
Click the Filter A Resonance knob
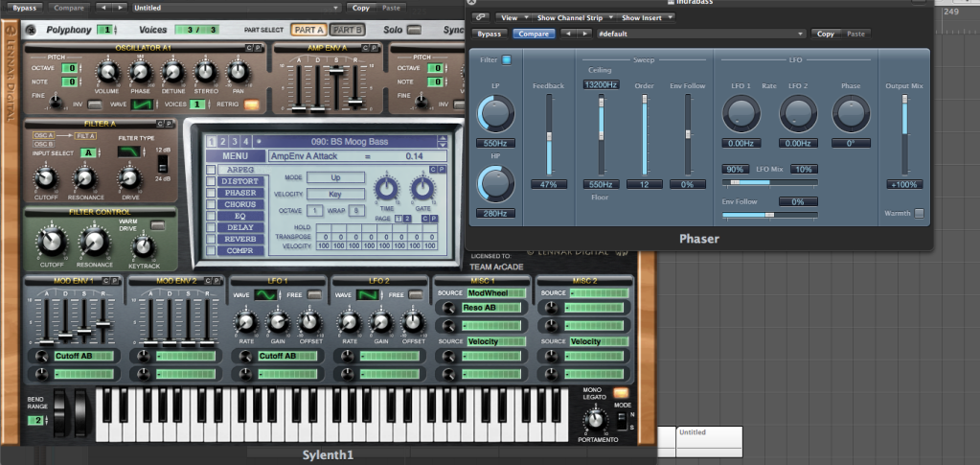85,178
